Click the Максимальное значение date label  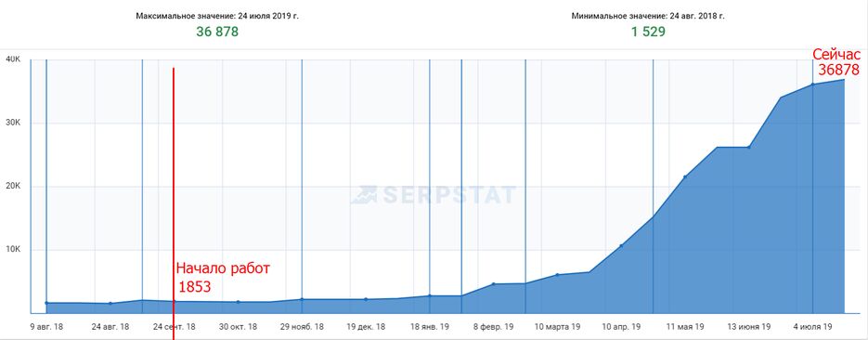pos(217,16)
